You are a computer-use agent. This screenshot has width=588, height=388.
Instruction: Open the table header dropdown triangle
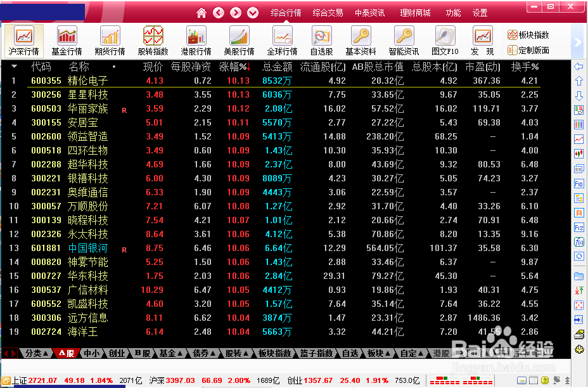[x=14, y=67]
